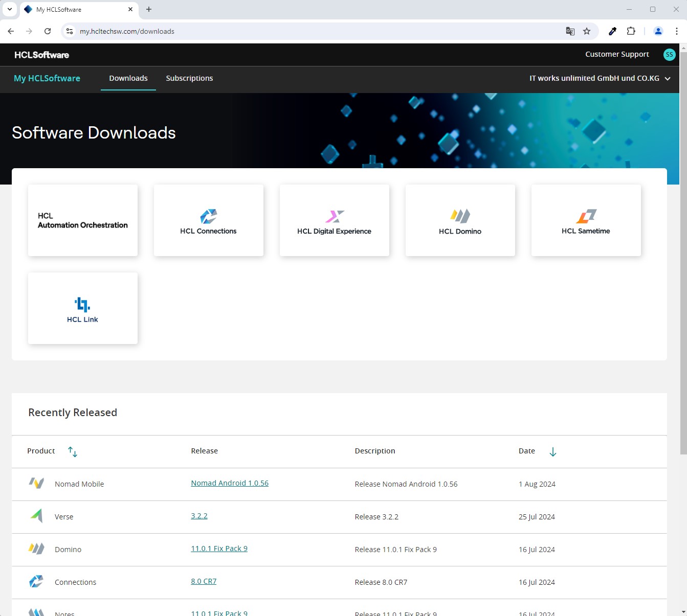Click the Domino row product icon

point(36,549)
